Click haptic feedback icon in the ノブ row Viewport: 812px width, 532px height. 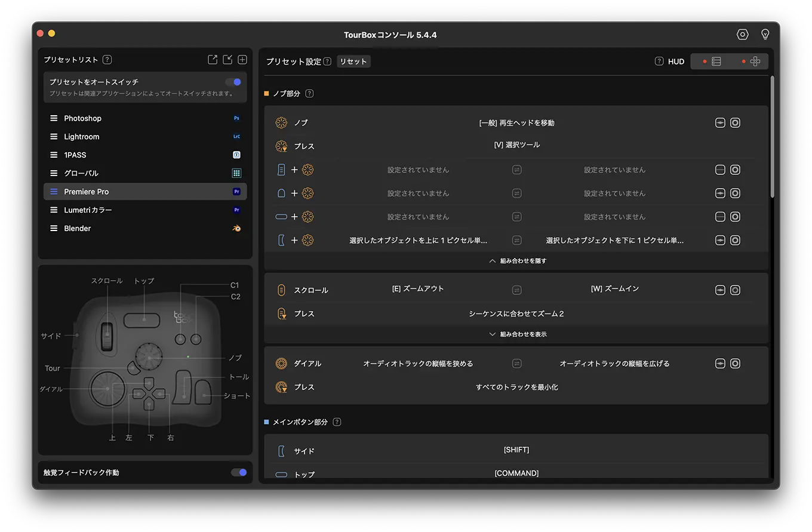tap(720, 122)
